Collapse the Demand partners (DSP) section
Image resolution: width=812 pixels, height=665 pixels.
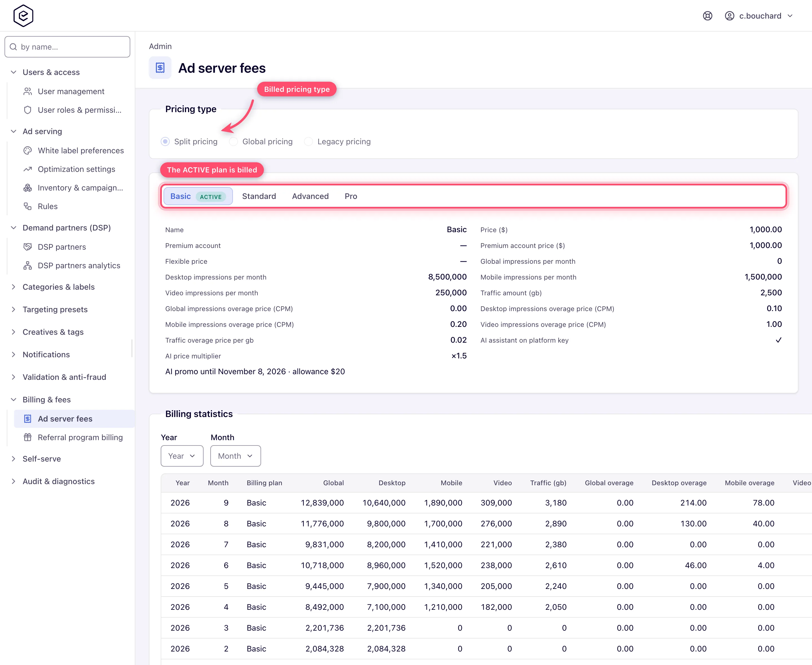tap(14, 228)
